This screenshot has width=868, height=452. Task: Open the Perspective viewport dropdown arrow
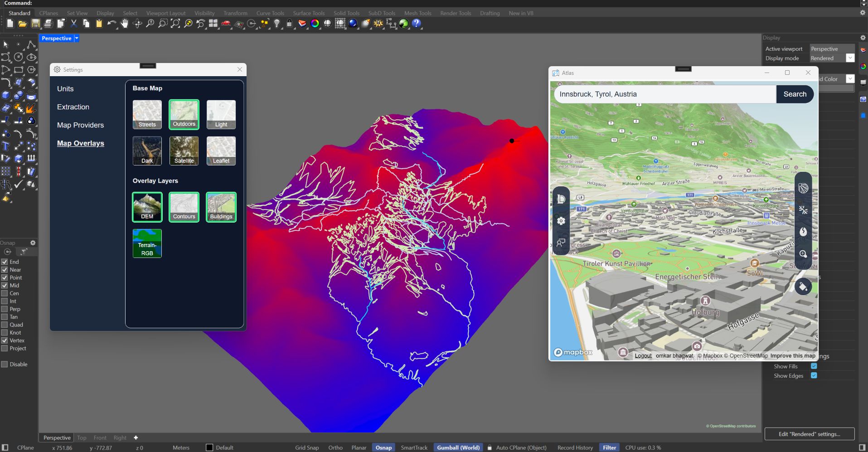tap(77, 39)
